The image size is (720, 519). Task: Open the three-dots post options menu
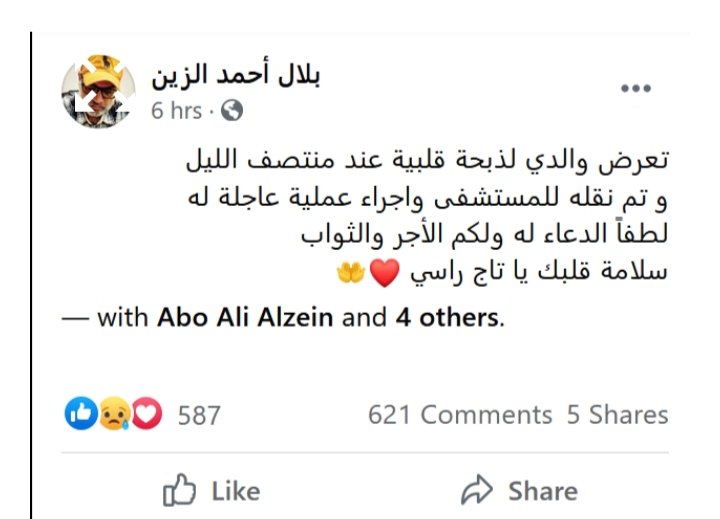coord(636,88)
